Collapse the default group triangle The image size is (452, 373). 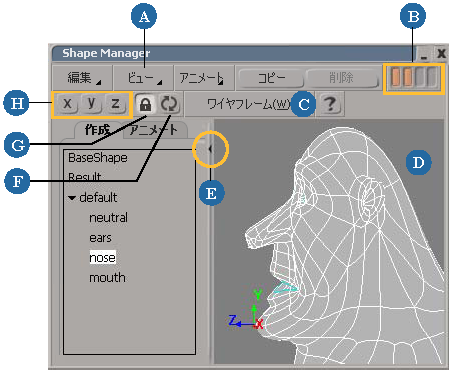pos(72,198)
